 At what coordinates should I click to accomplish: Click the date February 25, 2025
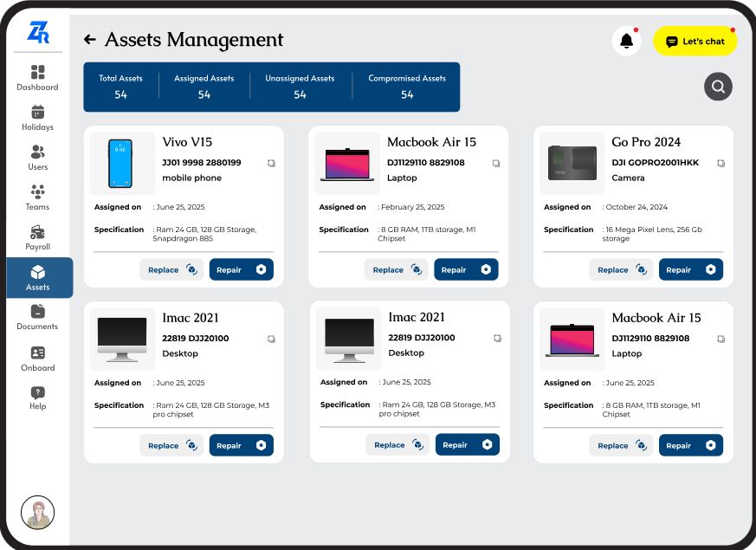(413, 207)
